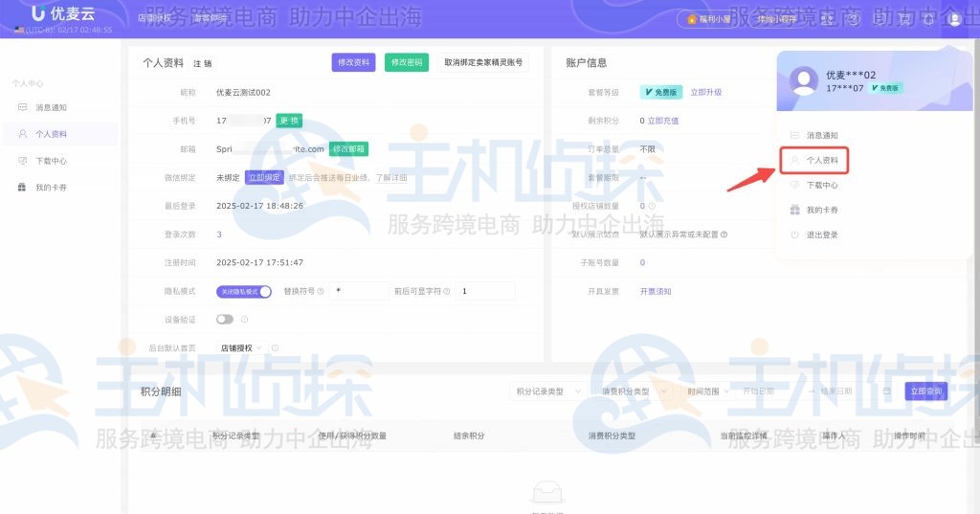980x514 pixels.
Task: Click the calendar icon in the date range
Action: (x=887, y=391)
